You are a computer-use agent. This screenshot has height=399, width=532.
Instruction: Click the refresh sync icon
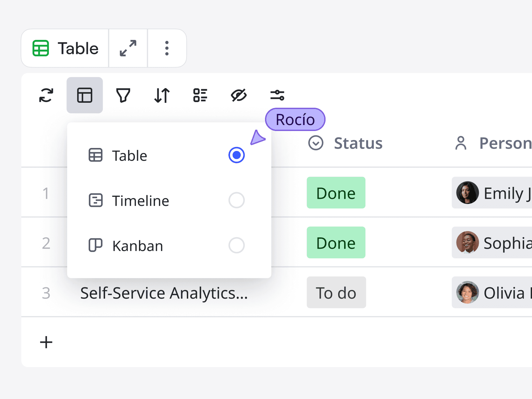pos(46,95)
